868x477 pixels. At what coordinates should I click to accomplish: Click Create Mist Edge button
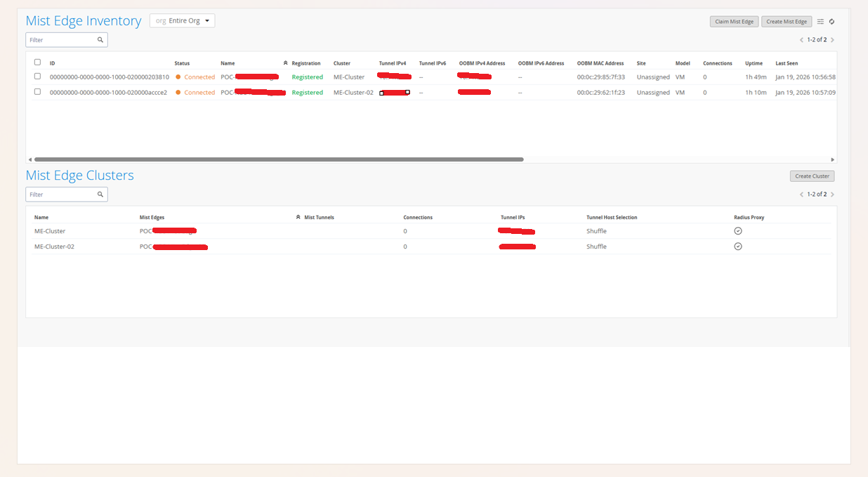[787, 22]
